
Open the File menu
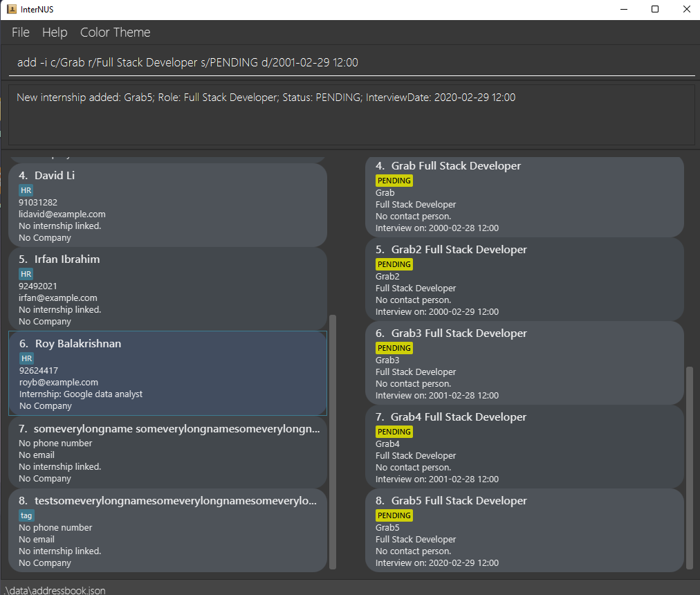pos(21,32)
